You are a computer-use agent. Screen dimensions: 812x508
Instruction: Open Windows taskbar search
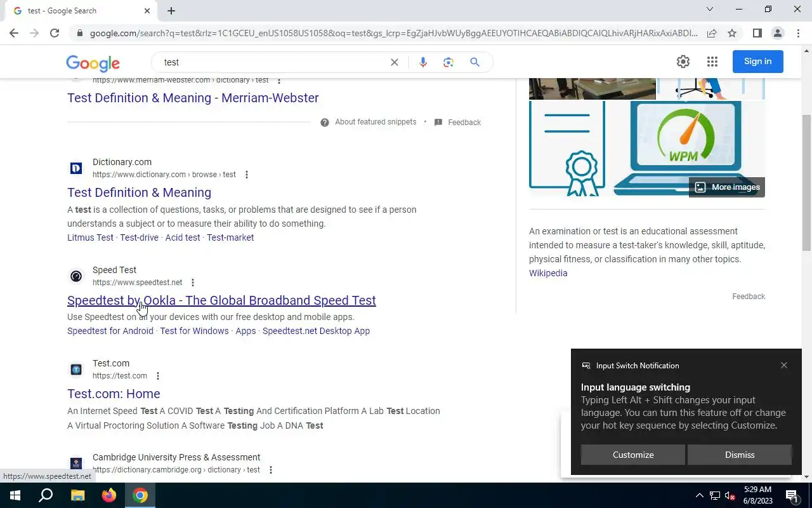tap(46, 495)
